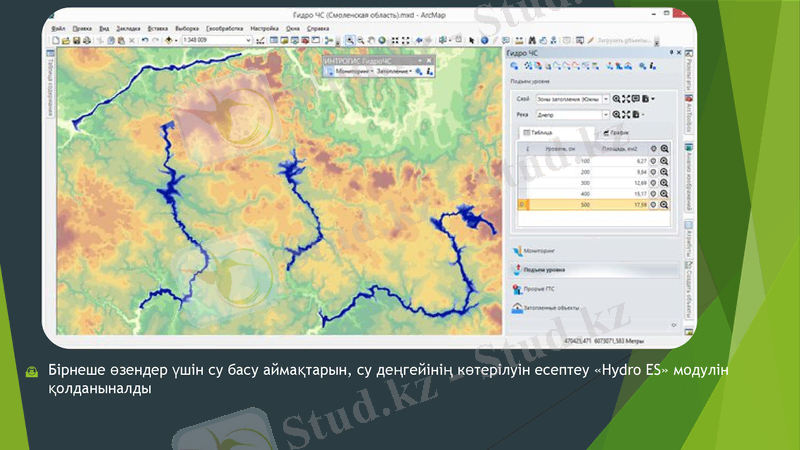Select the Zoom Out tool
Viewport: 800px width, 450px height.
(x=361, y=40)
